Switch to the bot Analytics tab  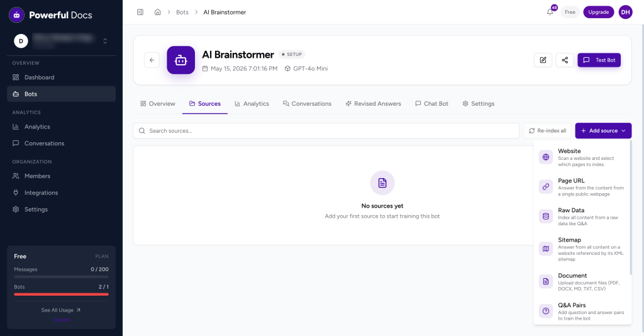tap(252, 104)
